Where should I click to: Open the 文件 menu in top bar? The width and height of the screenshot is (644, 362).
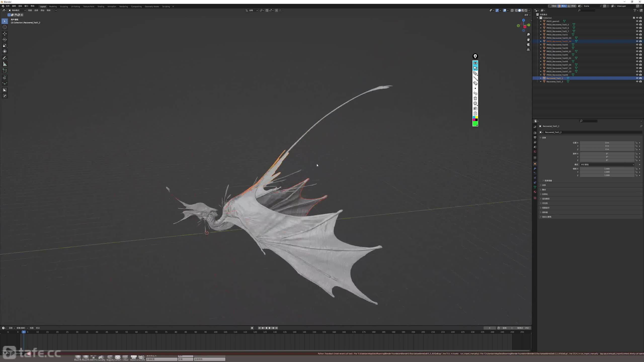(8, 6)
